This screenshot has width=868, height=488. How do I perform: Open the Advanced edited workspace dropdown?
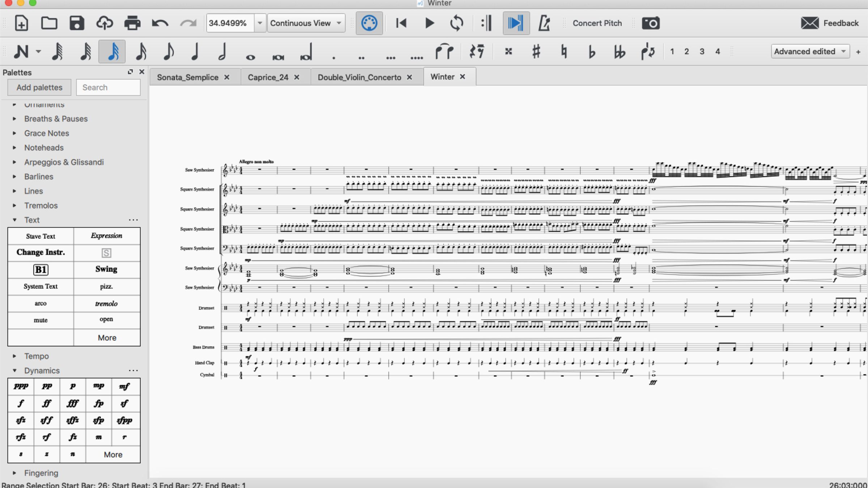pyautogui.click(x=810, y=52)
